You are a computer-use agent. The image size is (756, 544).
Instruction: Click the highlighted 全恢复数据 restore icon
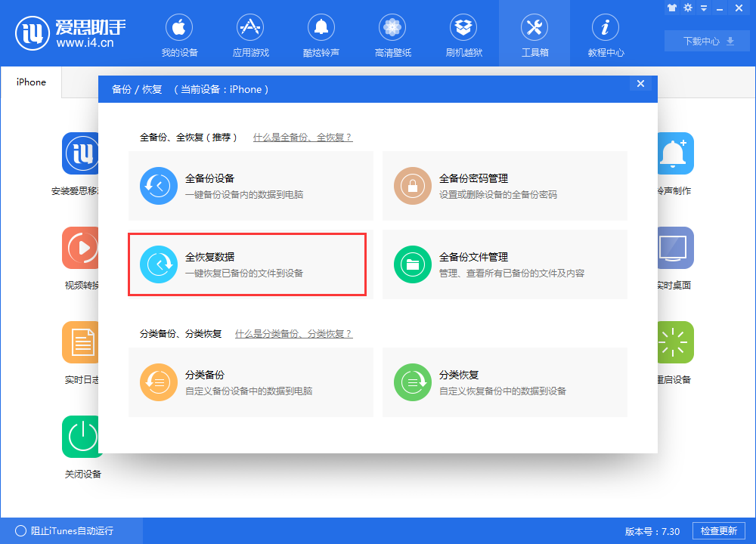(x=158, y=264)
